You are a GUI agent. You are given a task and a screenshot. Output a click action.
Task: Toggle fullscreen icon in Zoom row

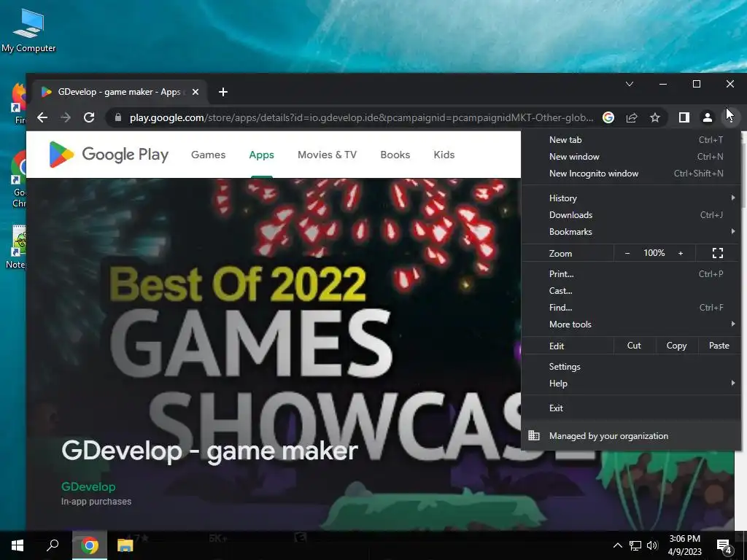(x=718, y=253)
